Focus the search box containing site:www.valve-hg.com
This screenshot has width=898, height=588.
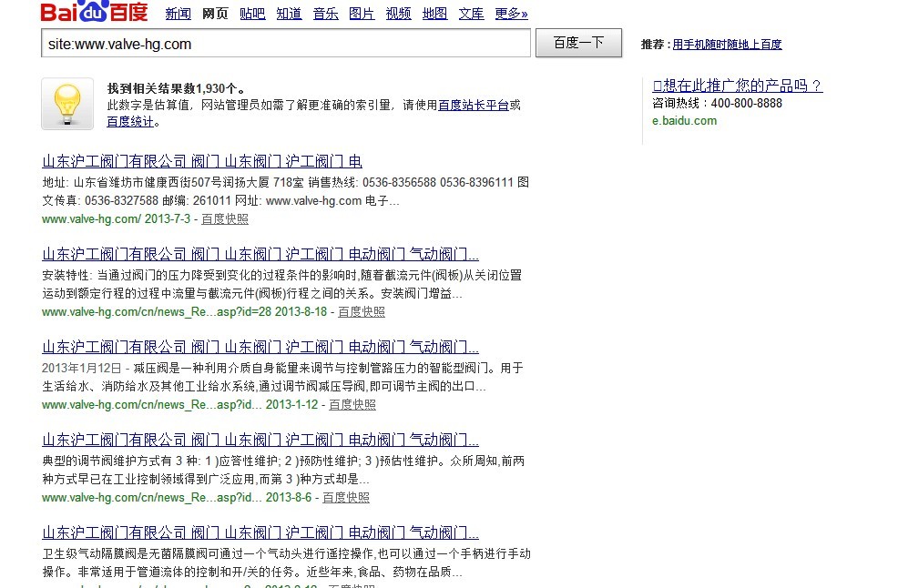pos(286,44)
